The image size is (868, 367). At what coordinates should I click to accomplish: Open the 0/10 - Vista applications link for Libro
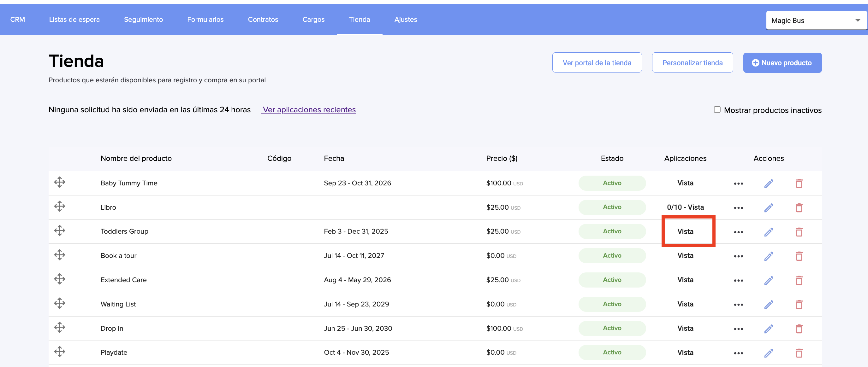685,207
